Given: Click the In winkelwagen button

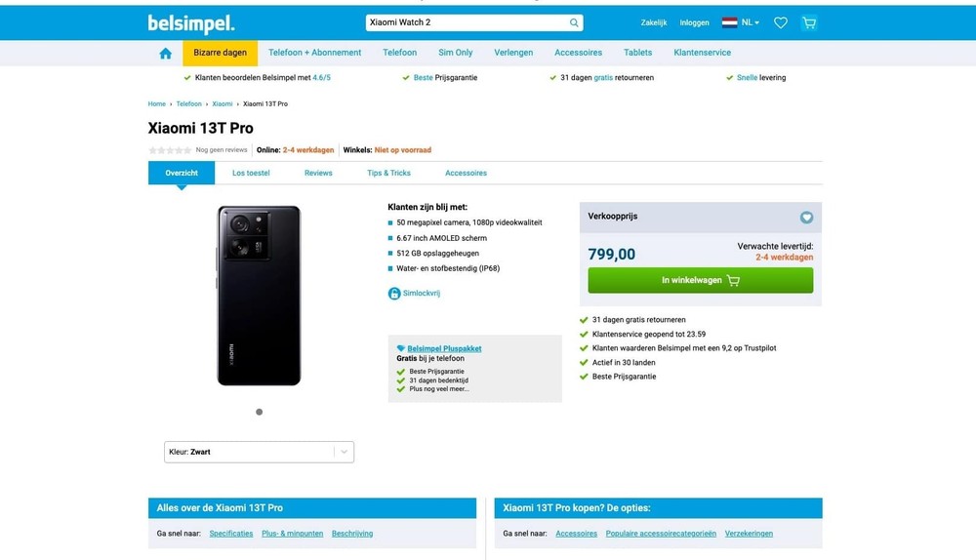Looking at the screenshot, I should click(700, 280).
